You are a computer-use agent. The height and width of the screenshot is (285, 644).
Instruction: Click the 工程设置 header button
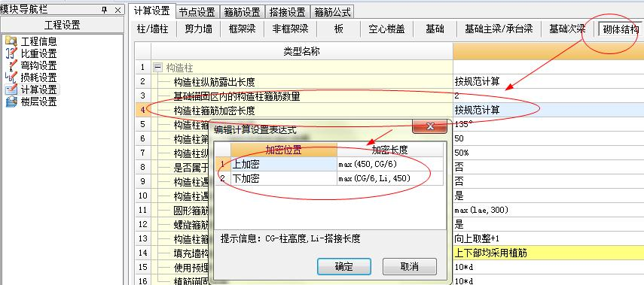[x=62, y=25]
